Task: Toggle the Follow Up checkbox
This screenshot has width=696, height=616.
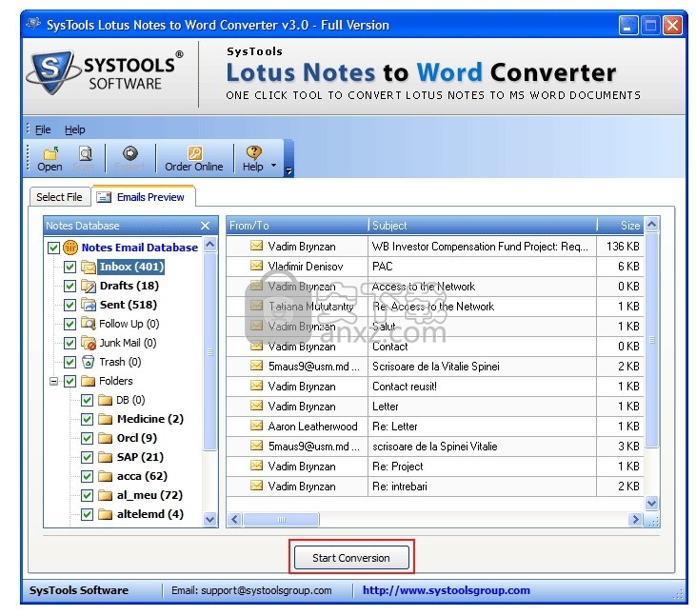Action: [x=70, y=324]
